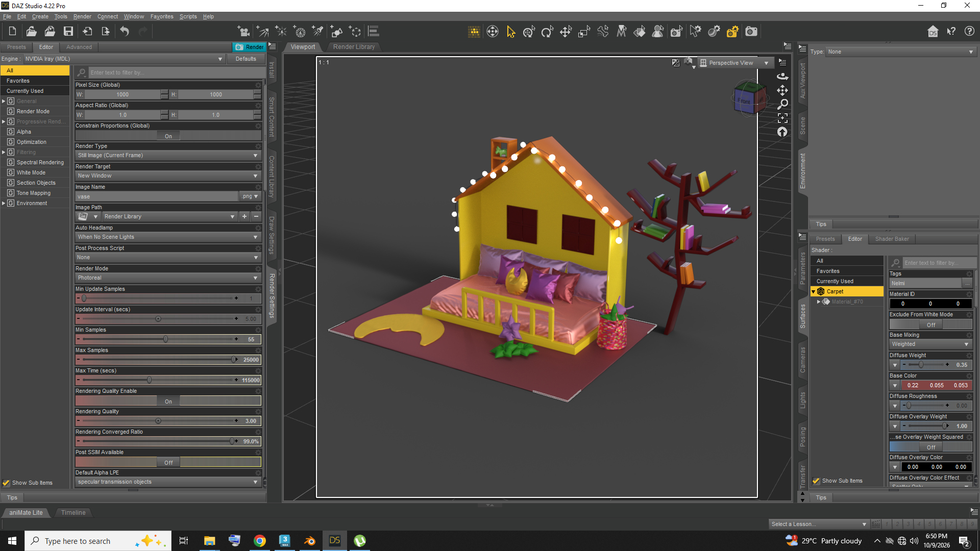Toggle Constrain Proportions On button
This screenshot has width=980, height=551.
pos(168,136)
